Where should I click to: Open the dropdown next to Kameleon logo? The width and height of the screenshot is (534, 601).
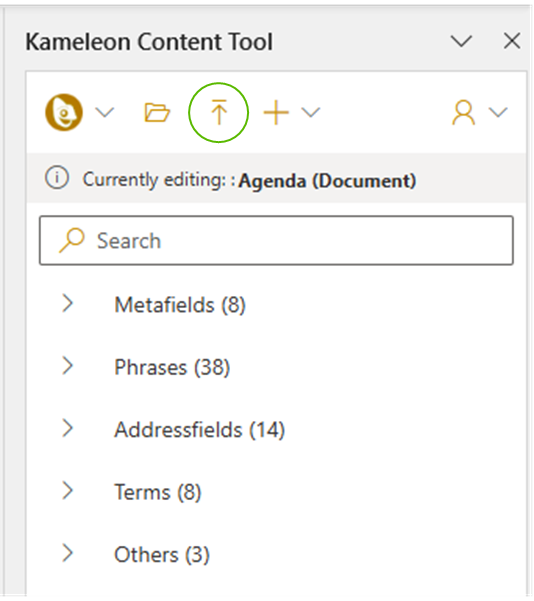tap(105, 113)
